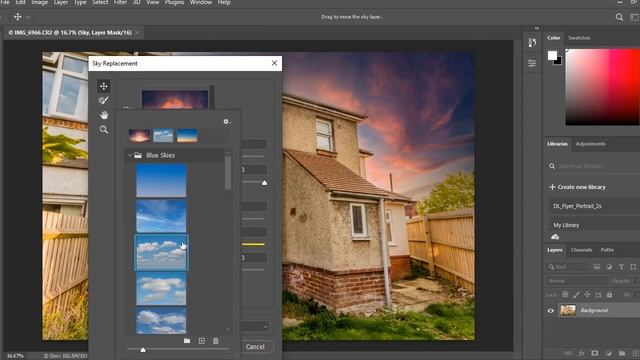Image resolution: width=640 pixels, height=360 pixels.
Task: Click the create new sky icon
Action: click(202, 341)
